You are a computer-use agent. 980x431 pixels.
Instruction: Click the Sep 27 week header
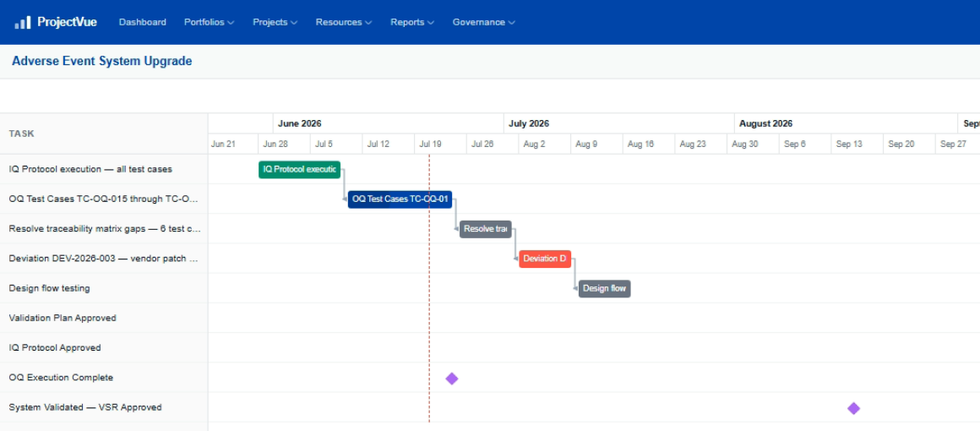(957, 144)
